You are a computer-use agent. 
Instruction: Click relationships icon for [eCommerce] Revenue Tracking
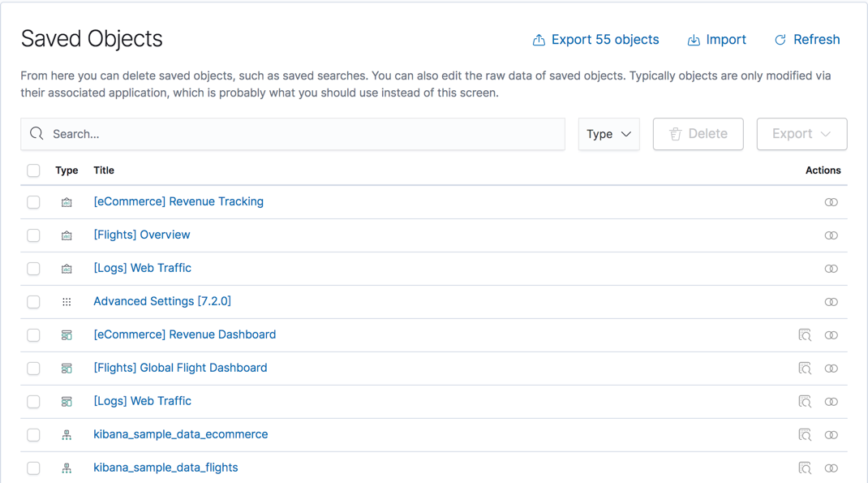tap(831, 202)
